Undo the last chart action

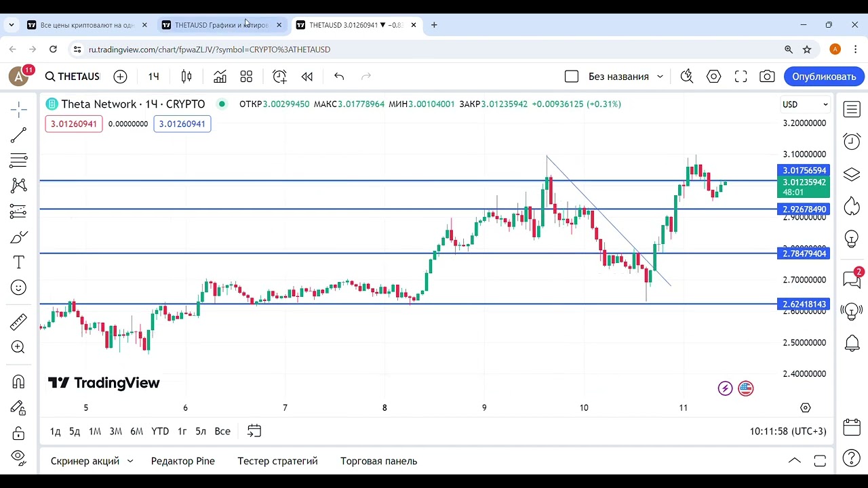(339, 77)
